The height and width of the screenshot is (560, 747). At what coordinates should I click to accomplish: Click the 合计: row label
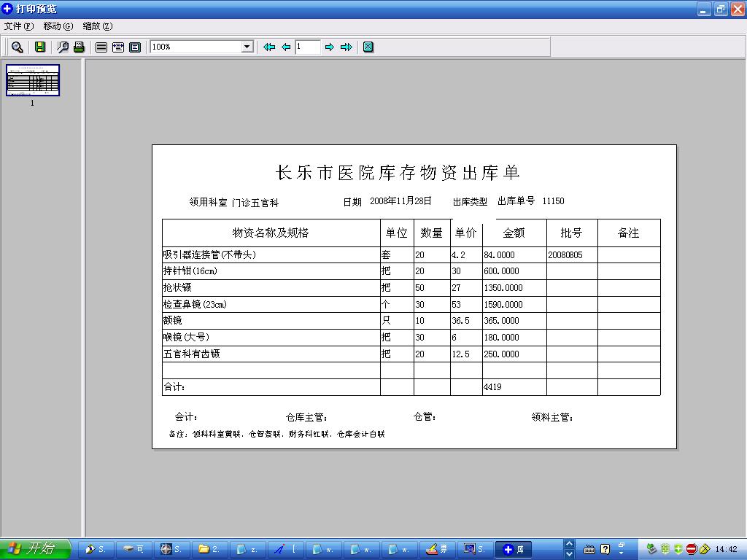174,386
